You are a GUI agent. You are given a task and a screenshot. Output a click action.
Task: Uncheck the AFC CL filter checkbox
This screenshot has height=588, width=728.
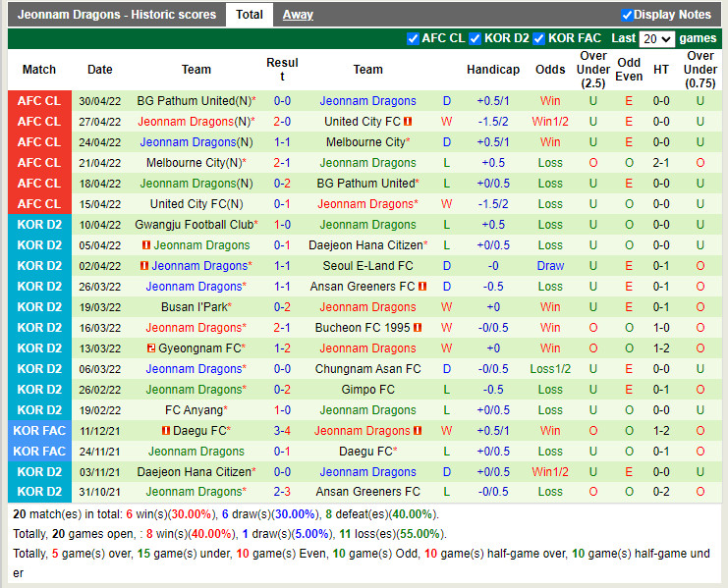[x=413, y=38]
